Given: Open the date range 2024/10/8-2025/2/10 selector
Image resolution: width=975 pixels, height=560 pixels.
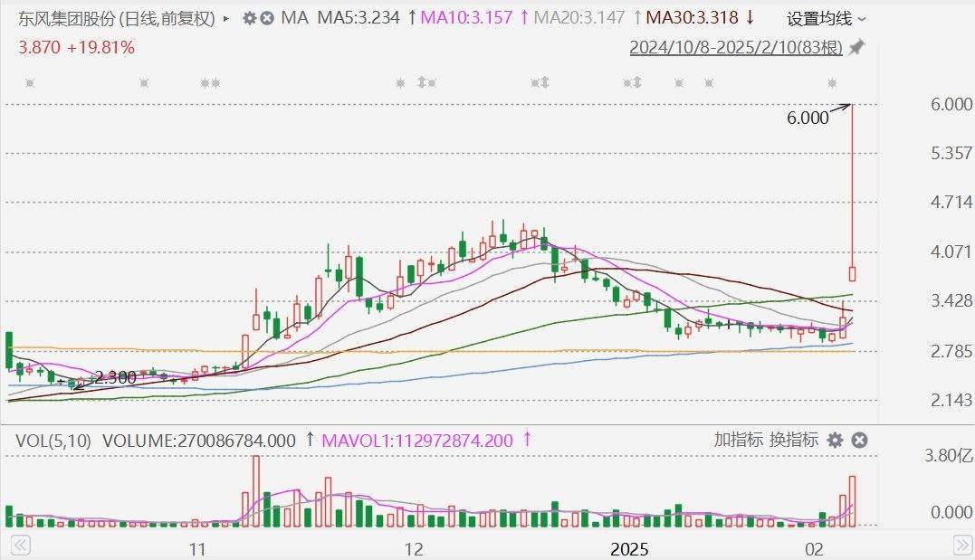Looking at the screenshot, I should click(735, 48).
